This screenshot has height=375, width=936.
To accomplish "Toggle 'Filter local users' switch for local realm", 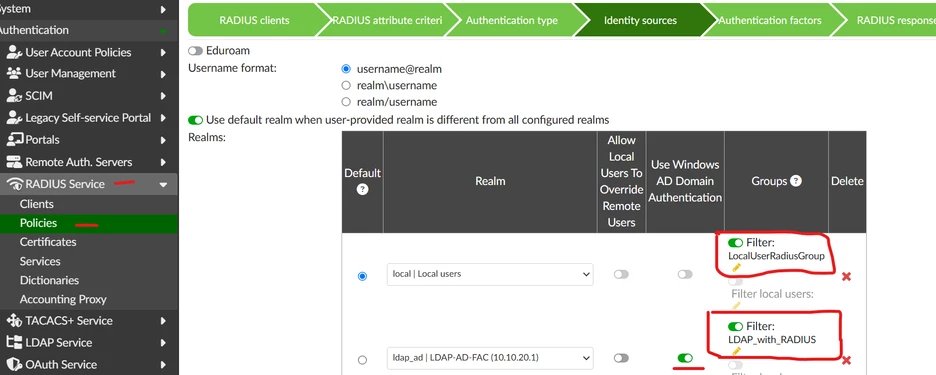I will pos(735,281).
